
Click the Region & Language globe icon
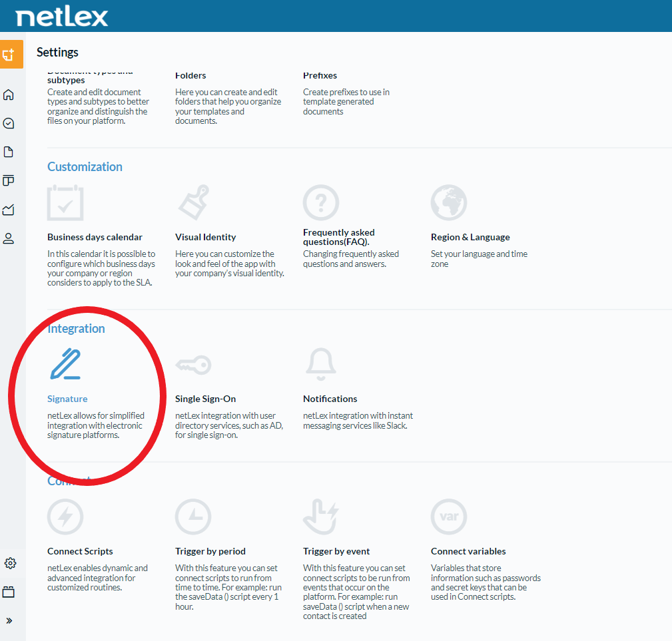pyautogui.click(x=449, y=202)
